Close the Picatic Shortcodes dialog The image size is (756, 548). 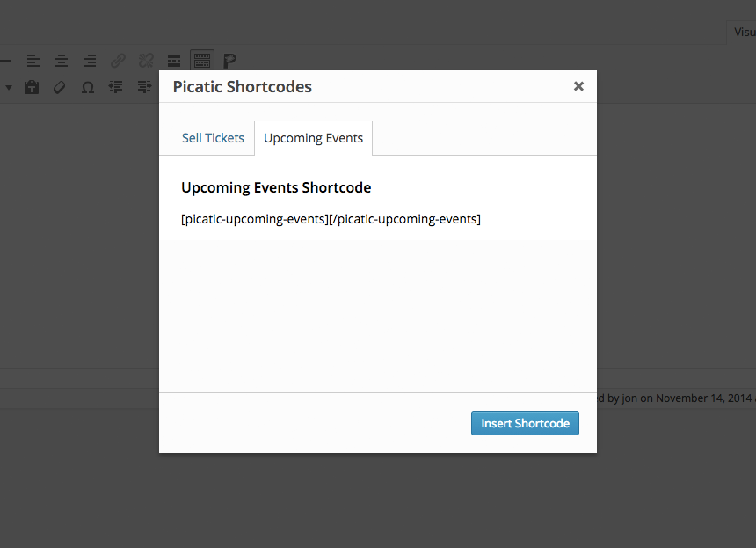click(578, 86)
